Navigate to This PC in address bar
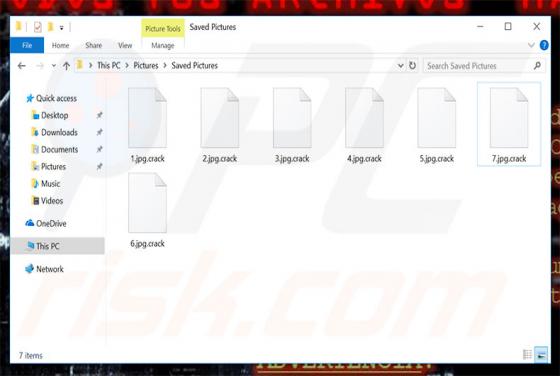This screenshot has height=376, width=560. (109, 65)
